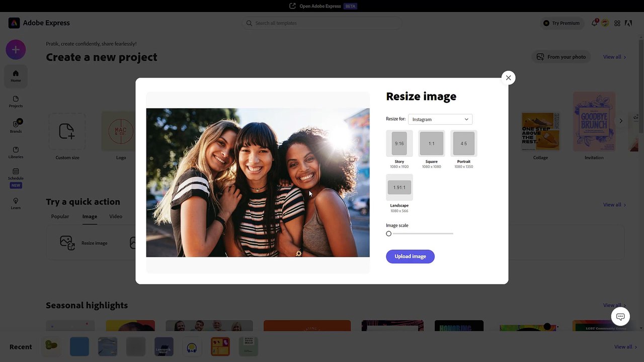The image size is (644, 362).
Task: Click the image preview in Resize dialog
Action: click(258, 183)
